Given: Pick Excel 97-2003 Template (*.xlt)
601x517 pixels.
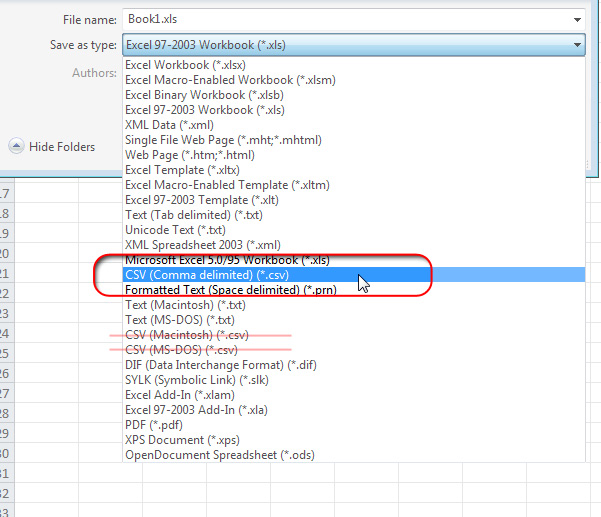Looking at the screenshot, I should 353,200.
